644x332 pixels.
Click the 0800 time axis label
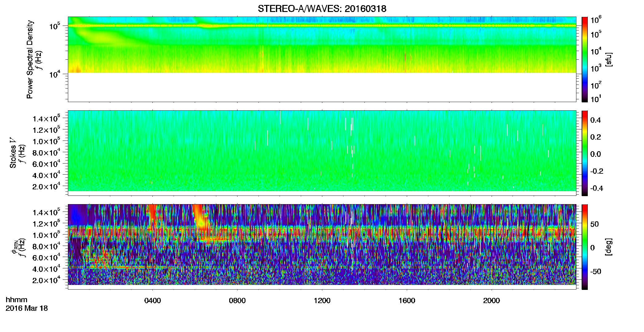(x=237, y=301)
